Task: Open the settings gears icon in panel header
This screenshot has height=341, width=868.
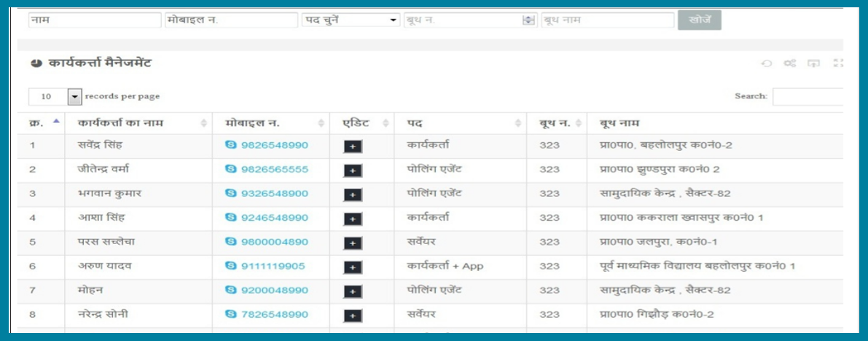Action: click(789, 64)
